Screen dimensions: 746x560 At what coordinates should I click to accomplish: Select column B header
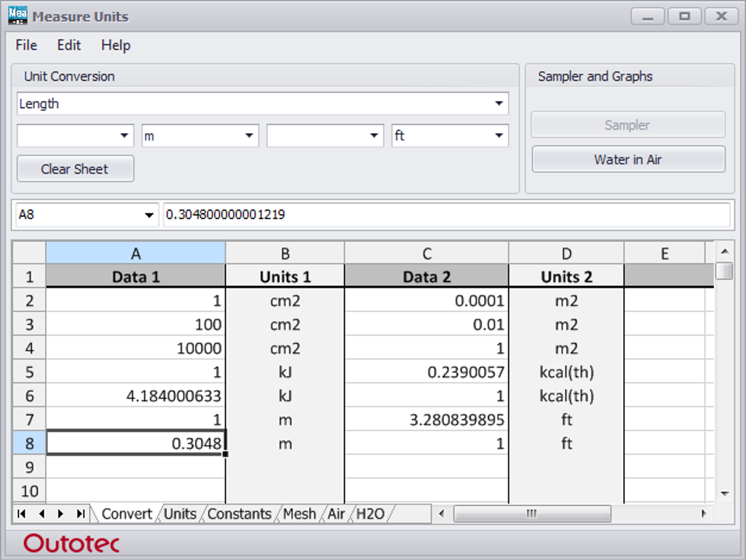click(x=285, y=253)
